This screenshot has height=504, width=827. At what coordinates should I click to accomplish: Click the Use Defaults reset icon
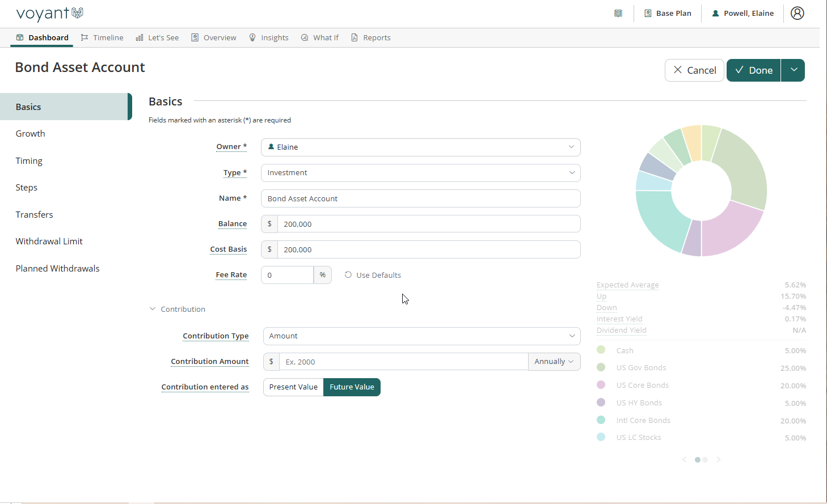coord(348,275)
